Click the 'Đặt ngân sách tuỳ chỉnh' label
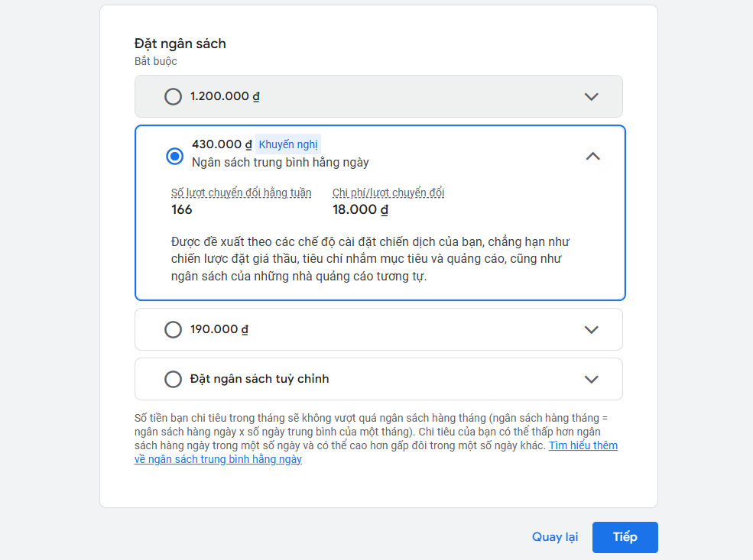Viewport: 753px width, 560px height. point(259,379)
